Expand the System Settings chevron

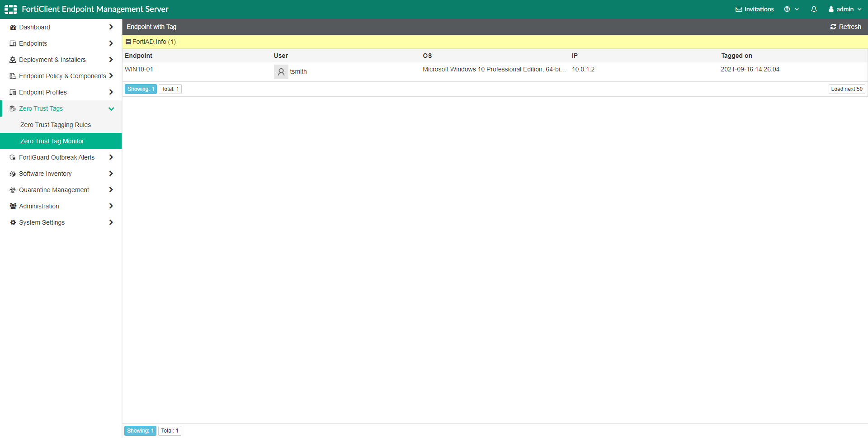pos(111,222)
